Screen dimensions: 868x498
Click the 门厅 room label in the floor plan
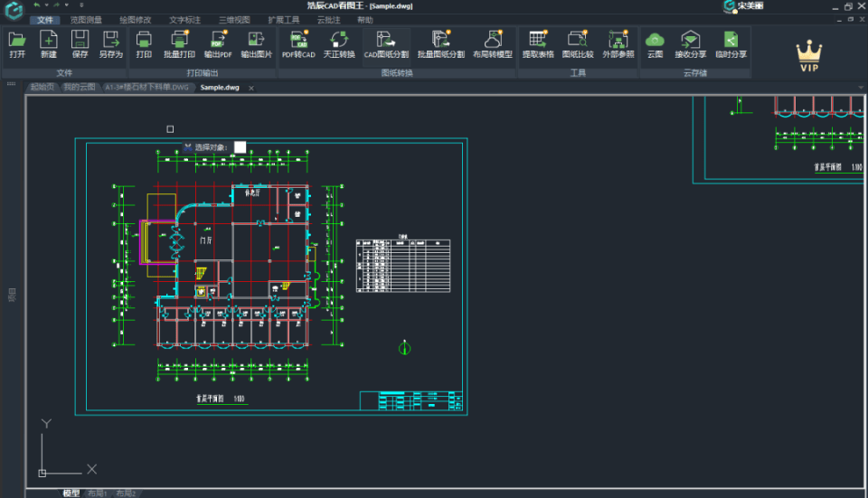[x=206, y=240]
